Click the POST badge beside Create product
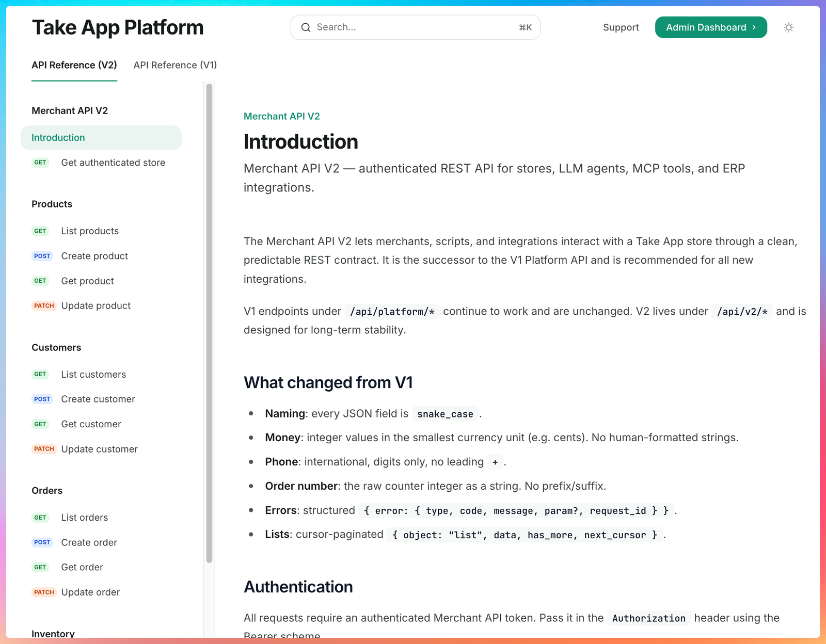This screenshot has height=644, width=826. click(42, 256)
